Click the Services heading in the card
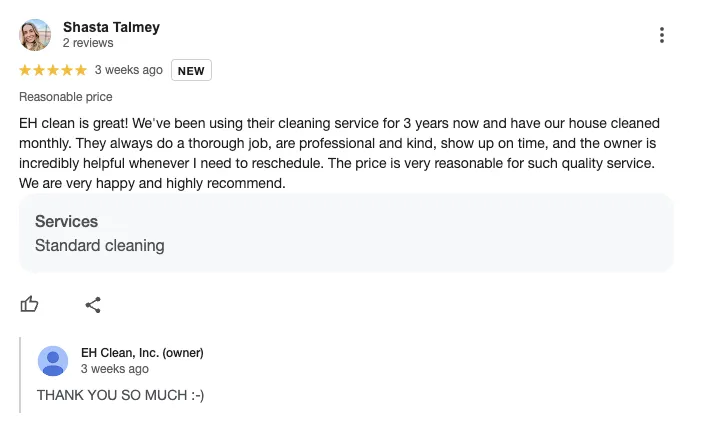 tap(66, 222)
